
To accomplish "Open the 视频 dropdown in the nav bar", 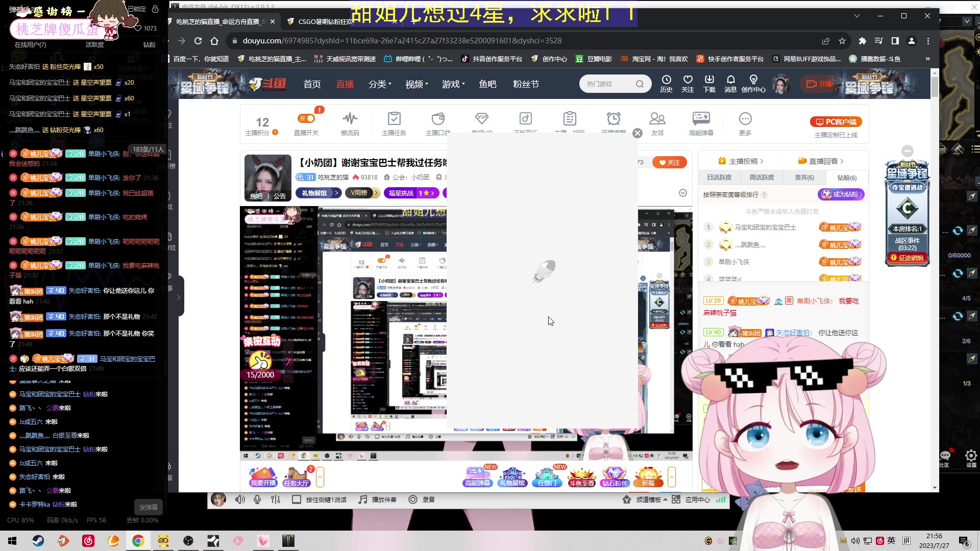I will pyautogui.click(x=416, y=84).
